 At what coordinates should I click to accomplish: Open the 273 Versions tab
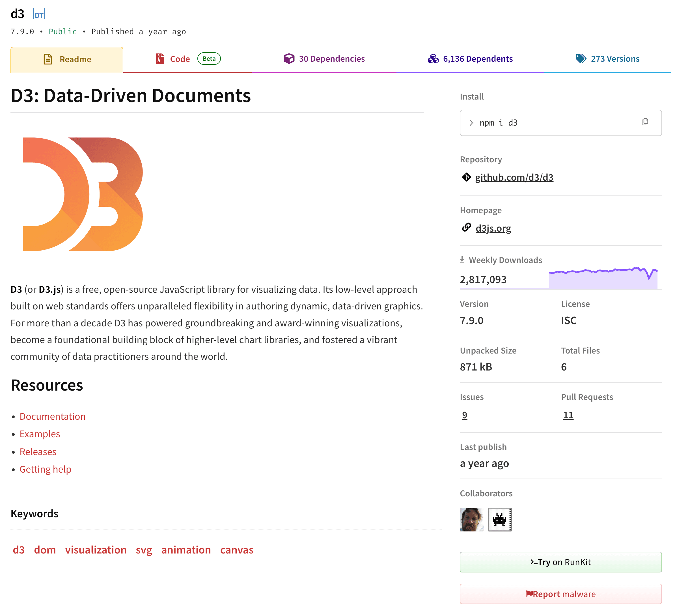click(607, 59)
